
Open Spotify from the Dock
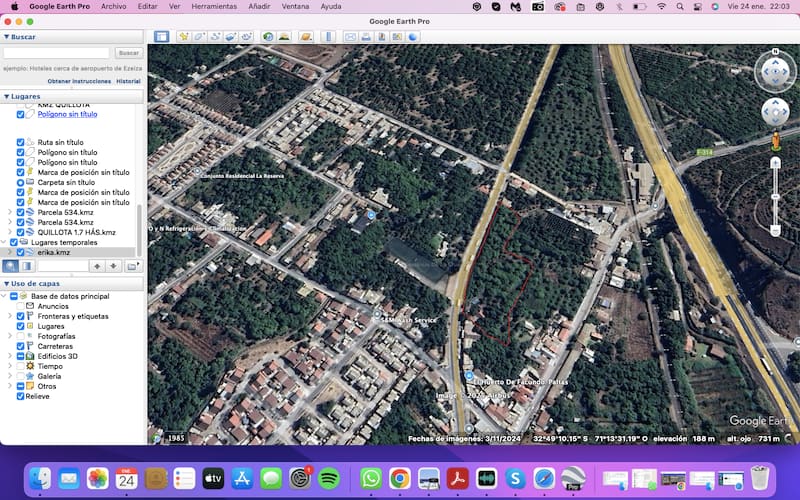pyautogui.click(x=329, y=479)
